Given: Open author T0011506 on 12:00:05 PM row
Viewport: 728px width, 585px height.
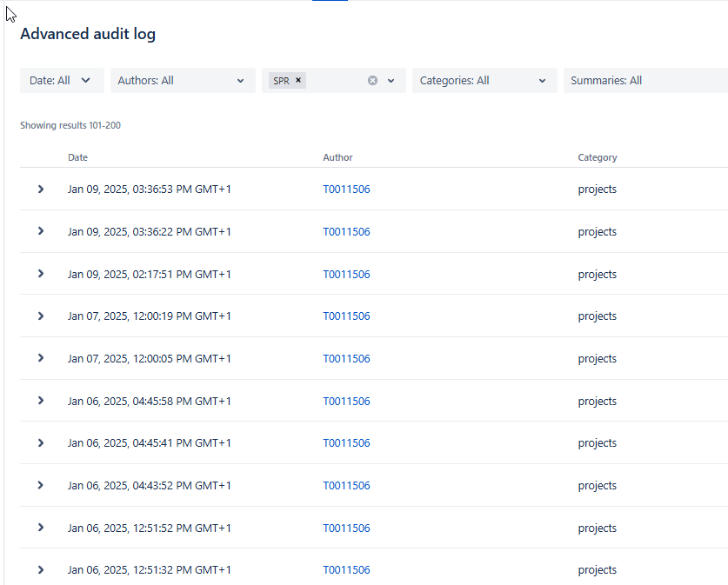Looking at the screenshot, I should (346, 359).
